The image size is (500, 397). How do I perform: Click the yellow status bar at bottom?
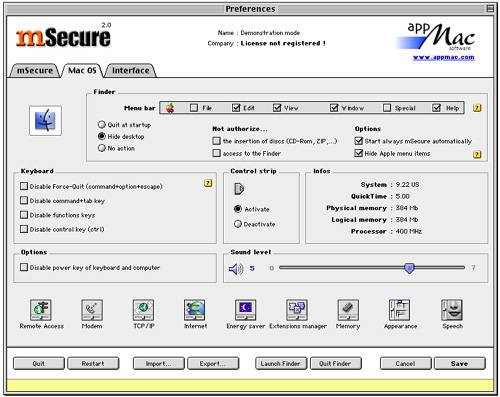pyautogui.click(x=250, y=385)
